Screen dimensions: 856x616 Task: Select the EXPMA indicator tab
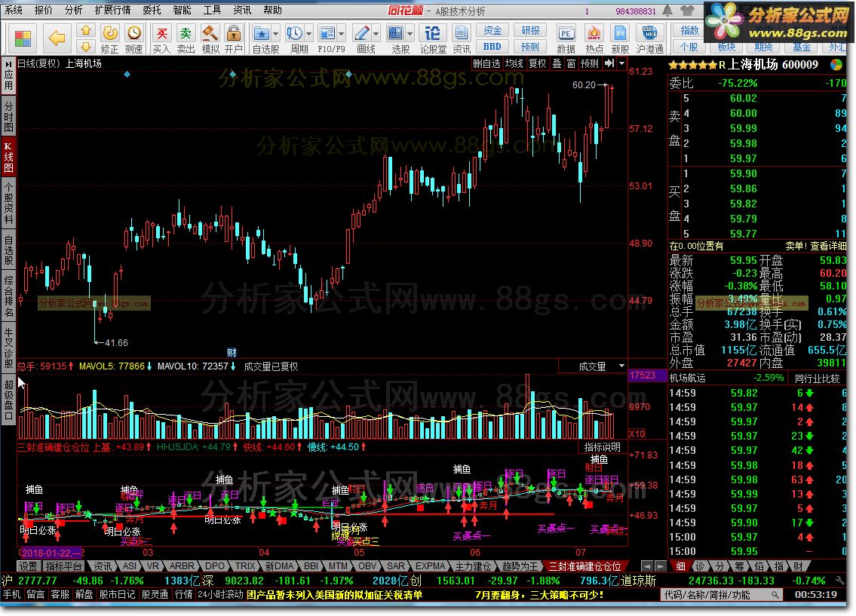pos(430,566)
